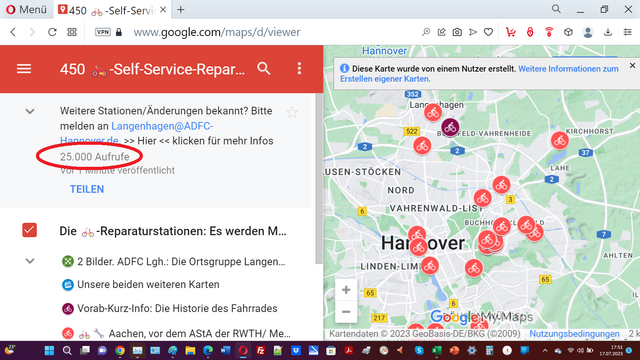Close the 'Diese Karte wurde von einem Nutzer erstellt' banner
Image resolution: width=640 pixels, height=360 pixels.
(x=632, y=65)
